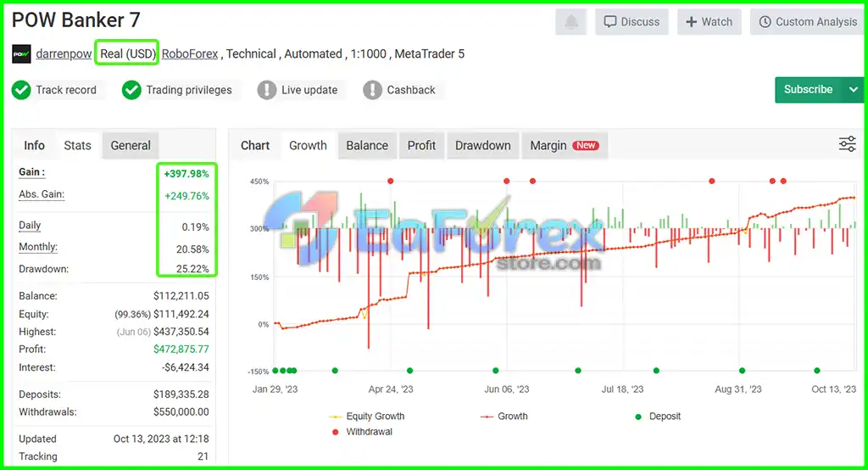Image resolution: width=868 pixels, height=470 pixels.
Task: Open Custom Analysis
Action: [808, 22]
